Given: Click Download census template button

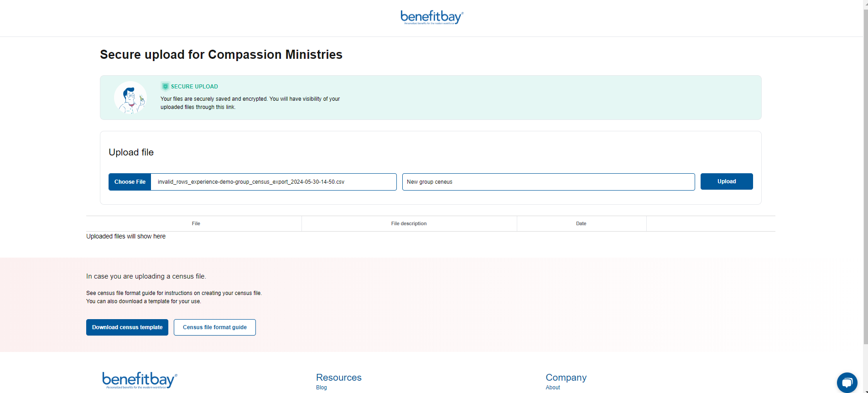Looking at the screenshot, I should (127, 327).
